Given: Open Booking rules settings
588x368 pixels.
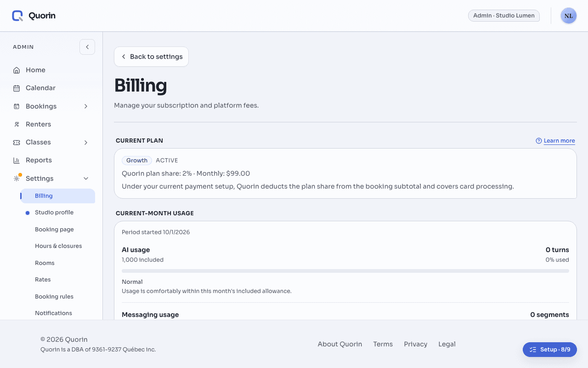Looking at the screenshot, I should [x=57, y=297].
